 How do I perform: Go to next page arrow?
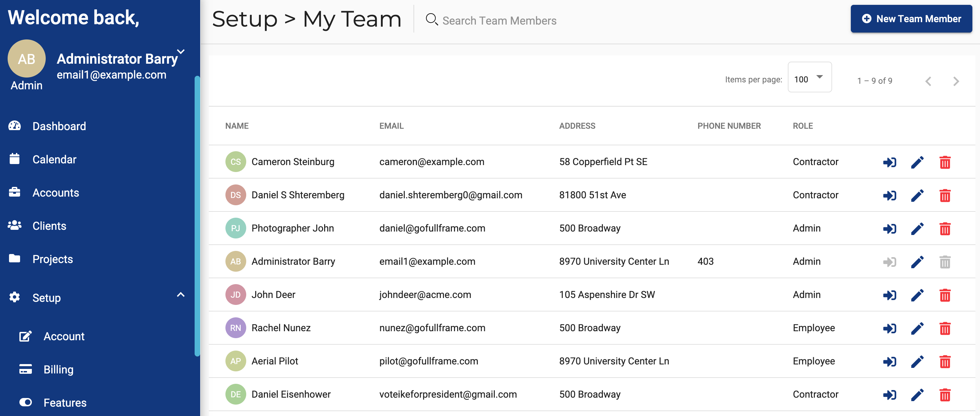[956, 81]
